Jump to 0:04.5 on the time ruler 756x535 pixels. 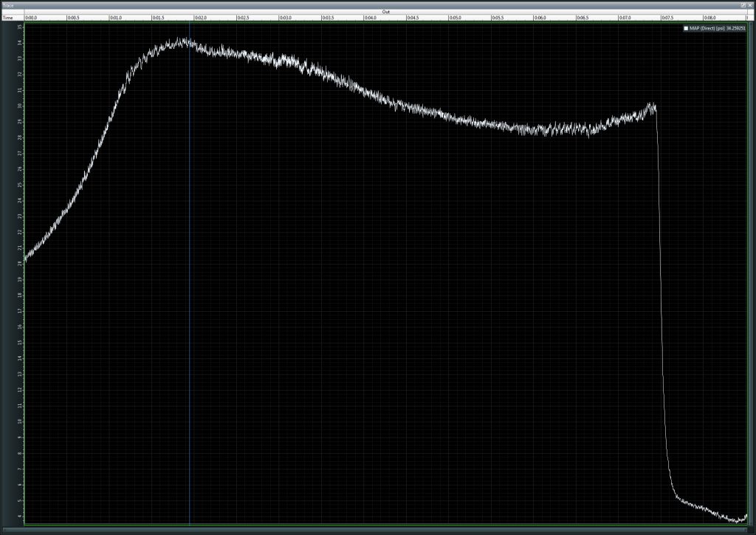413,18
